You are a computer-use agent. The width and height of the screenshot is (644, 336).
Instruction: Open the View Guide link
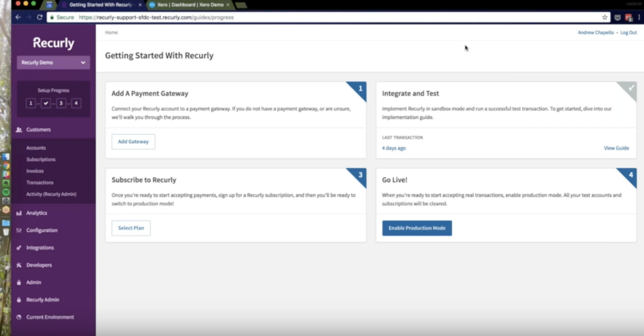(x=616, y=148)
